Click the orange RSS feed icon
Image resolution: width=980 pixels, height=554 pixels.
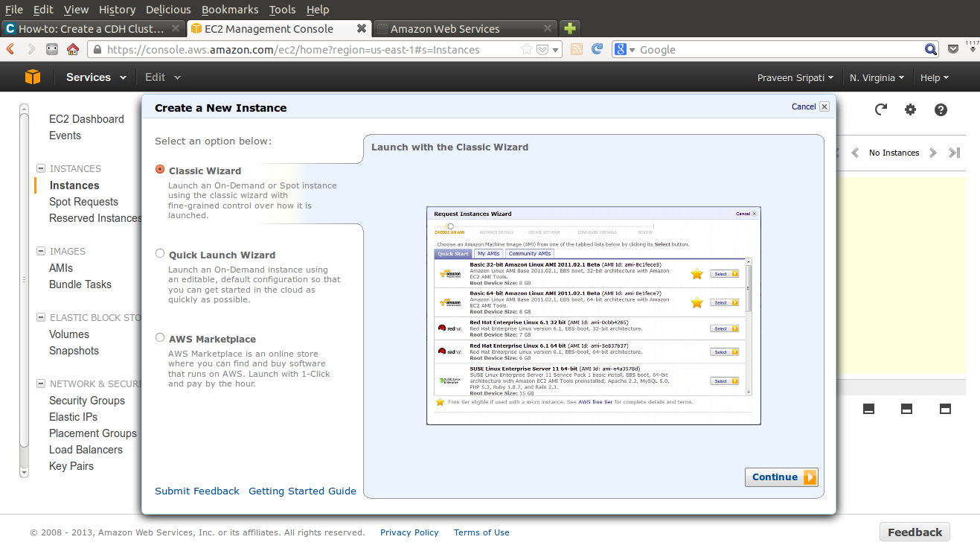(x=577, y=49)
